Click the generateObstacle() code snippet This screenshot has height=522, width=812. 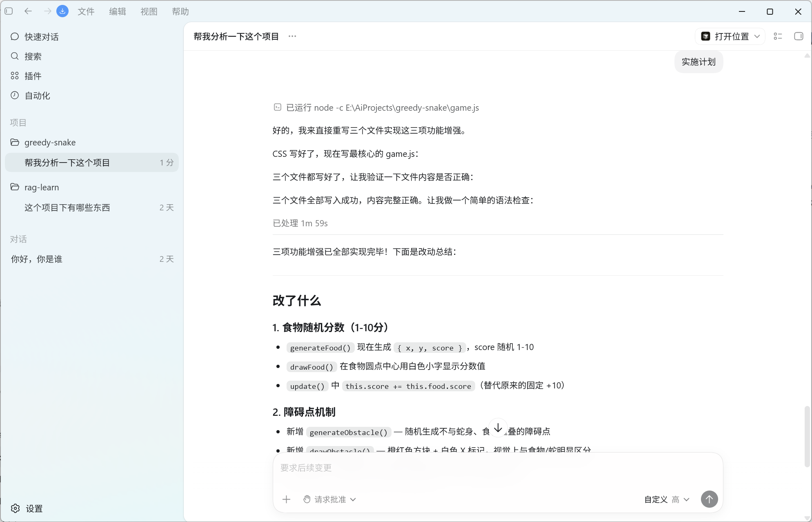(349, 432)
